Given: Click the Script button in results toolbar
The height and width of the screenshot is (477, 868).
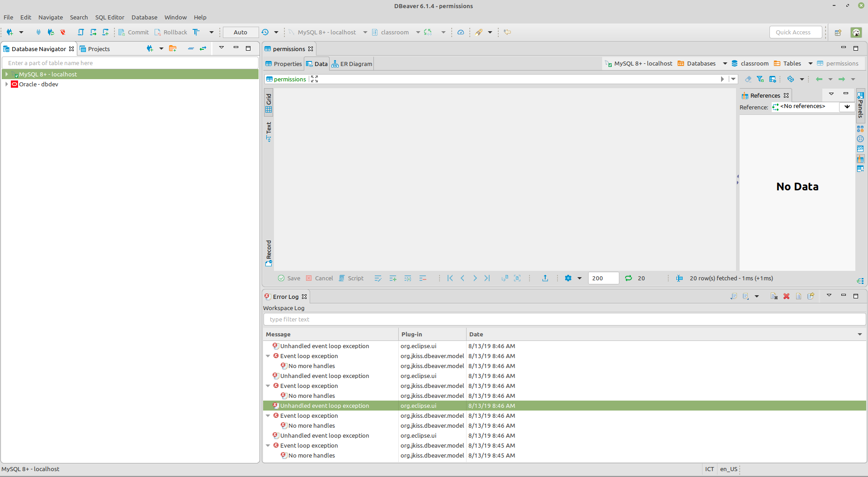Looking at the screenshot, I should click(x=351, y=278).
